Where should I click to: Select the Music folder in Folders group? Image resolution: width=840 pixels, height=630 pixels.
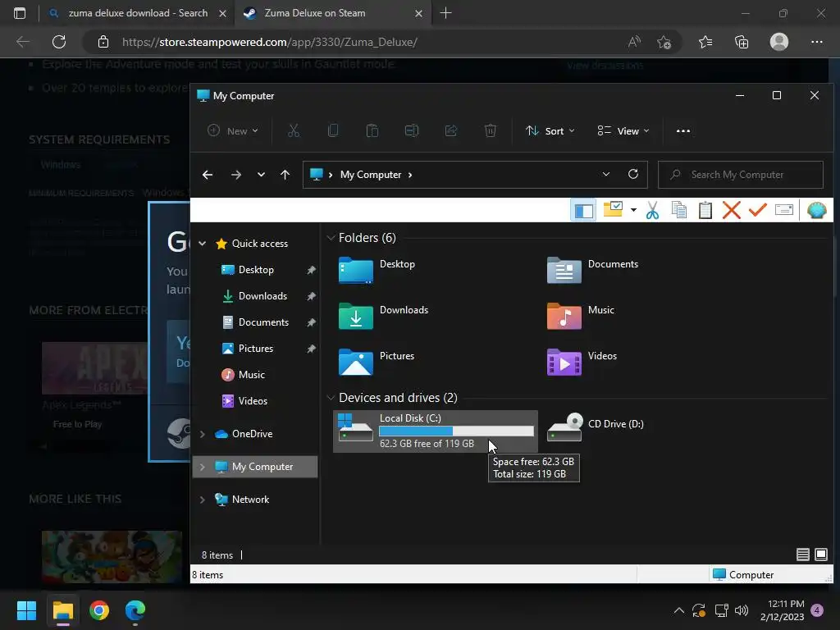(581, 316)
